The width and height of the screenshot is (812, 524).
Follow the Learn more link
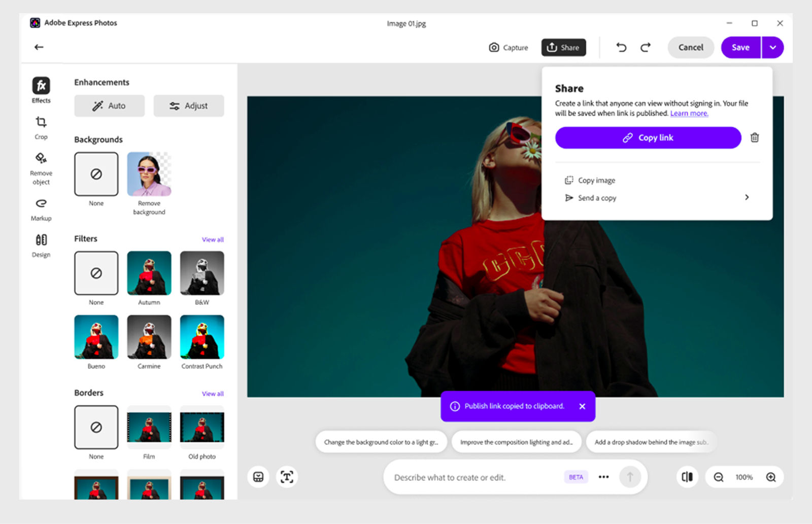(689, 113)
